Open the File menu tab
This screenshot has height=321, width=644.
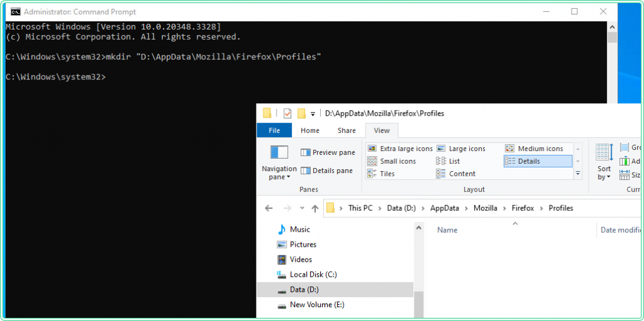(x=274, y=130)
